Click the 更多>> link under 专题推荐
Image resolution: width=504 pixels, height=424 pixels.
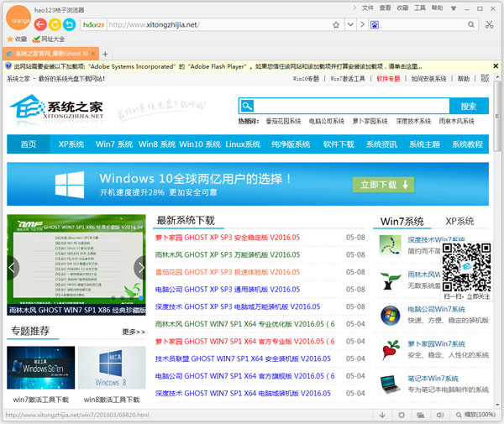pyautogui.click(x=134, y=332)
